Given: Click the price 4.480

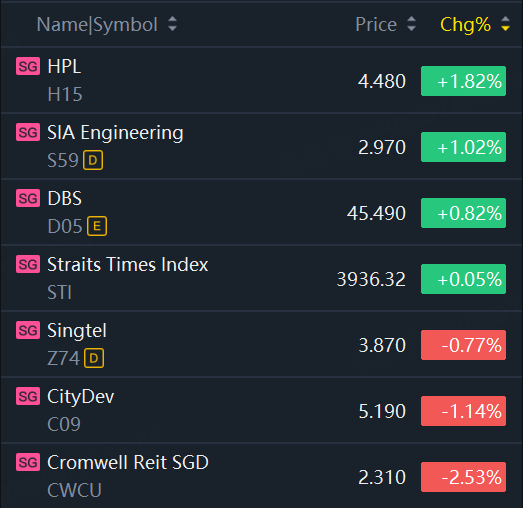Looking at the screenshot, I should pyautogui.click(x=382, y=81).
